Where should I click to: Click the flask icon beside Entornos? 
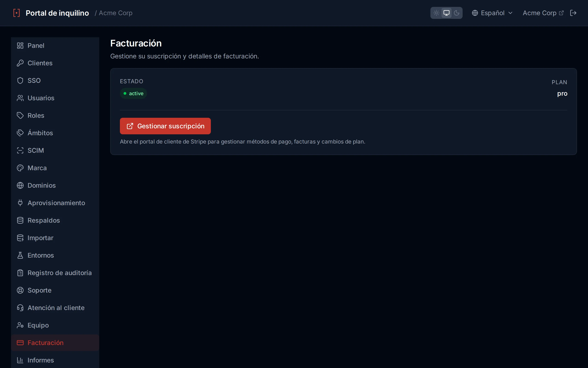[20, 255]
